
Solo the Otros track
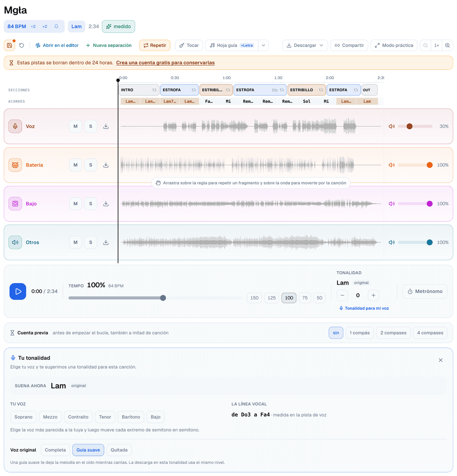pyautogui.click(x=91, y=242)
